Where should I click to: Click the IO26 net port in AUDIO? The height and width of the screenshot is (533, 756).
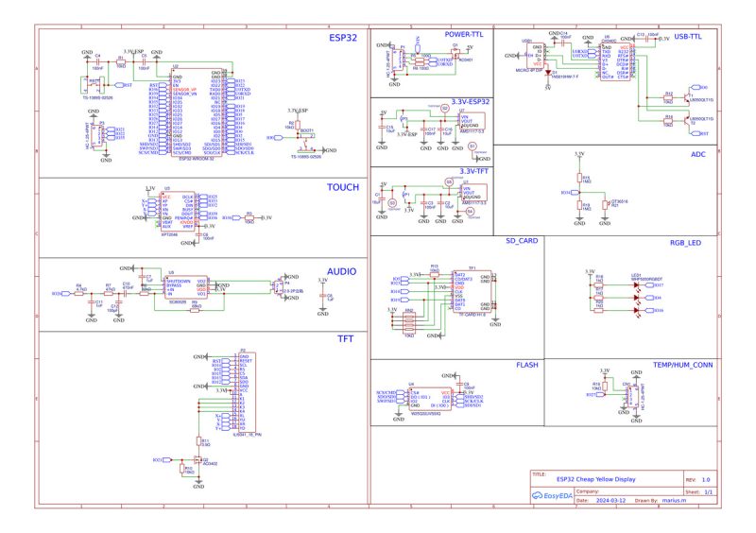coord(60,293)
